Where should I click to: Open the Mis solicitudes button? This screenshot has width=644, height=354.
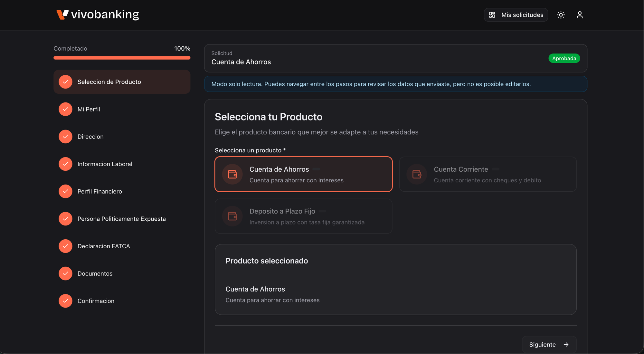pyautogui.click(x=516, y=15)
